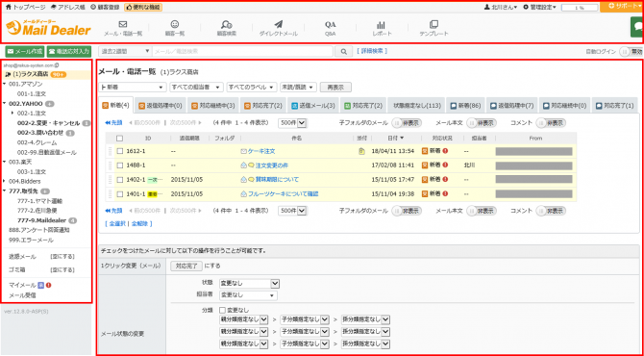Open レポート bar chart icon
This screenshot has width=644, height=356.
point(382,24)
